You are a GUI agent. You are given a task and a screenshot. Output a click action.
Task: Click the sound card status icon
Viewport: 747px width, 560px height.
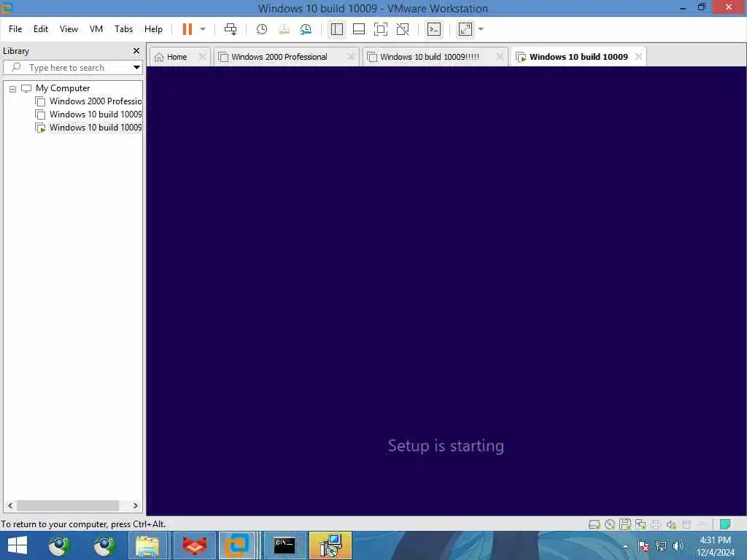[671, 525]
